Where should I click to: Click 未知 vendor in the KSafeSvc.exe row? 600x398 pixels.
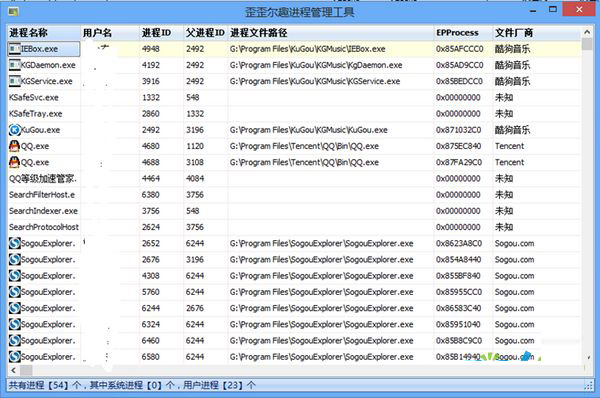[504, 98]
